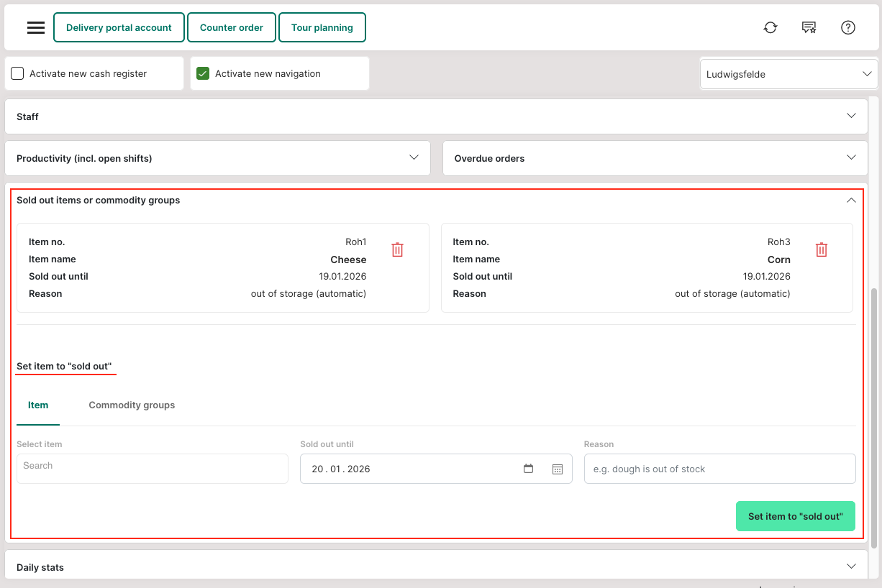Click the Reason input field

coord(719,469)
